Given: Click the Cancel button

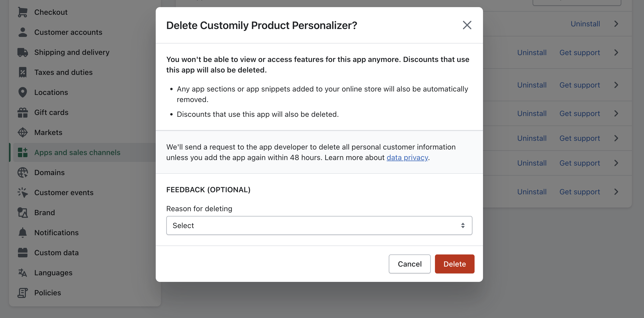Looking at the screenshot, I should (410, 264).
